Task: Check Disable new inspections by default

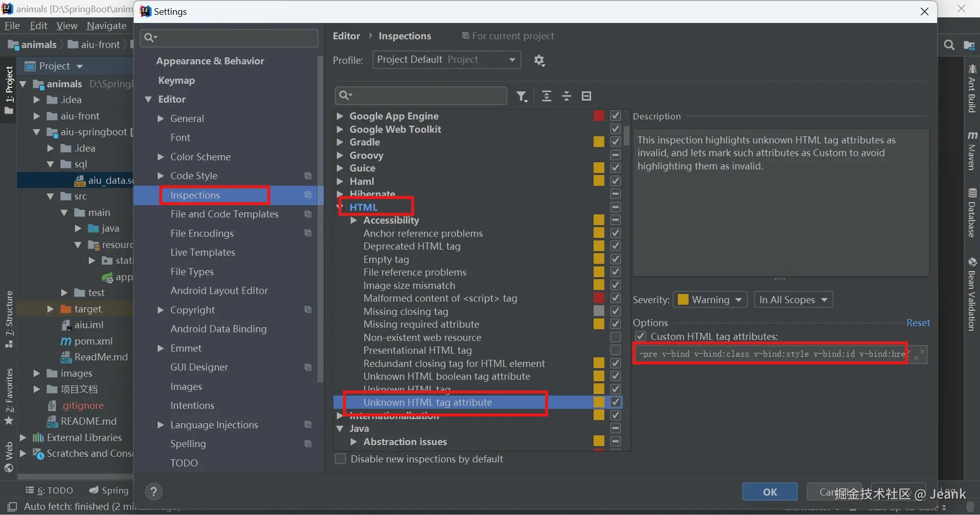Action: point(340,459)
